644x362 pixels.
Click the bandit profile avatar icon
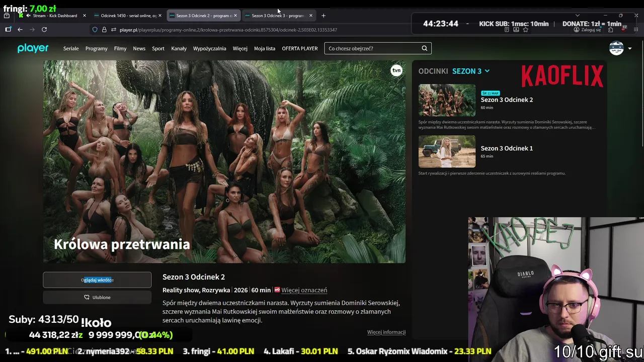point(616,48)
